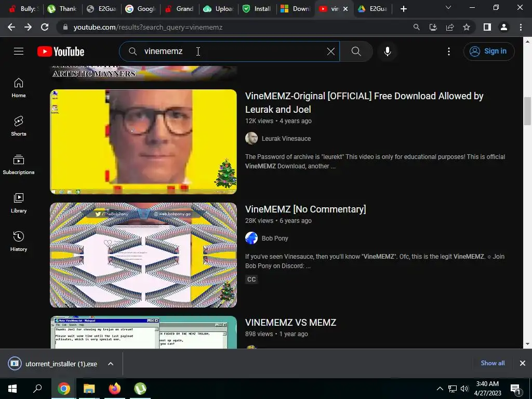This screenshot has width=532, height=399.
Task: Expand utorrent_installer download options chevron
Action: (x=111, y=364)
